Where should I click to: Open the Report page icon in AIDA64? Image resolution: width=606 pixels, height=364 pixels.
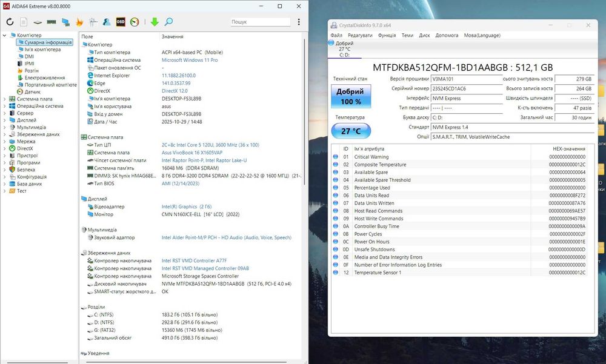pyautogui.click(x=24, y=22)
